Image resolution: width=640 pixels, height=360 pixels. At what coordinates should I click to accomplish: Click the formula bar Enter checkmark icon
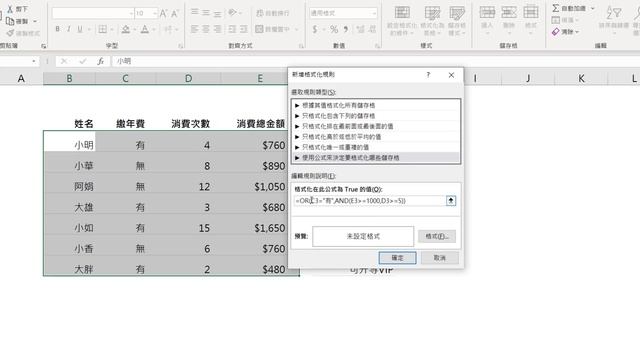click(83, 61)
